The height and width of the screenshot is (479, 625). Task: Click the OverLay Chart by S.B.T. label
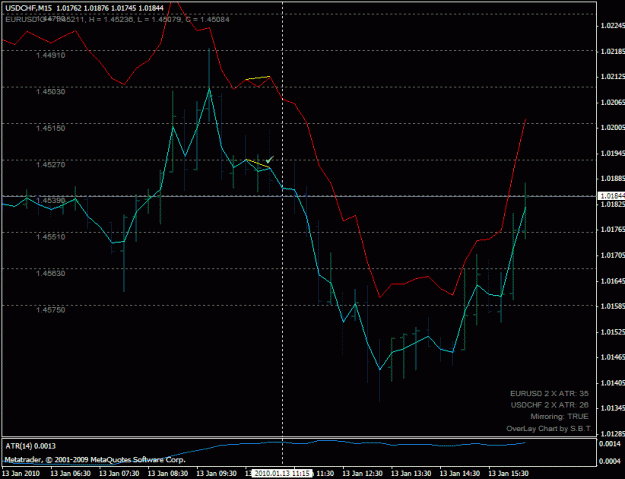coord(549,429)
